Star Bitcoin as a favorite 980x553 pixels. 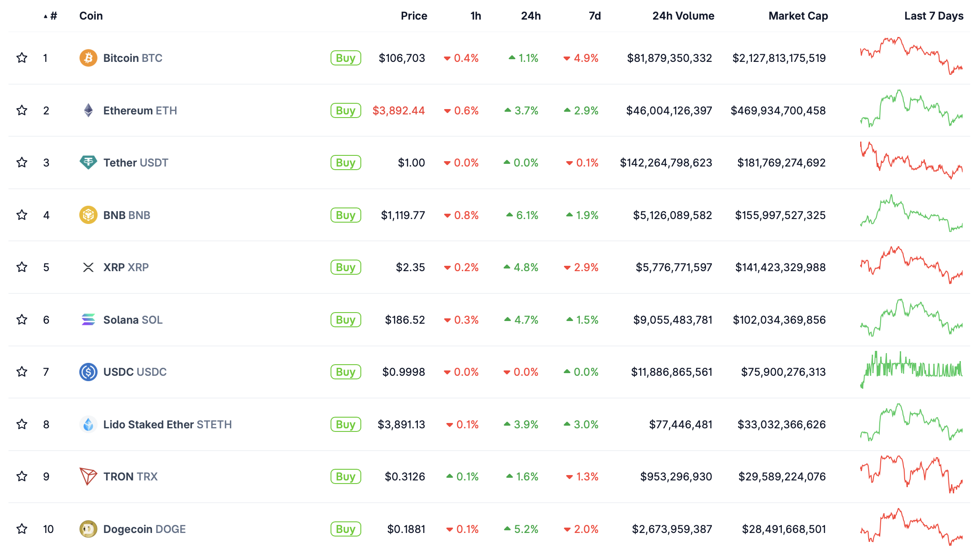(22, 58)
